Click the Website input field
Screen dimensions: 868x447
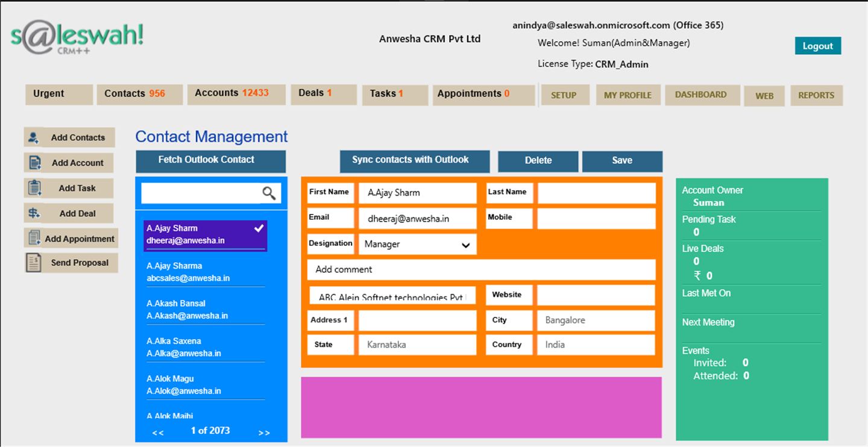point(596,295)
